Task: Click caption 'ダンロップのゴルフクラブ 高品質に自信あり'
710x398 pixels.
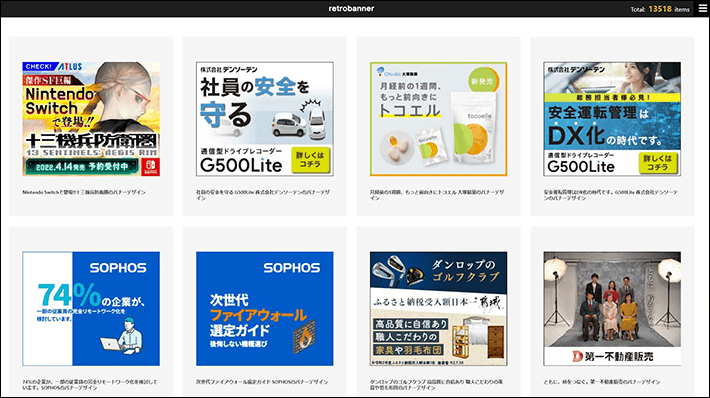Action: pos(437,385)
